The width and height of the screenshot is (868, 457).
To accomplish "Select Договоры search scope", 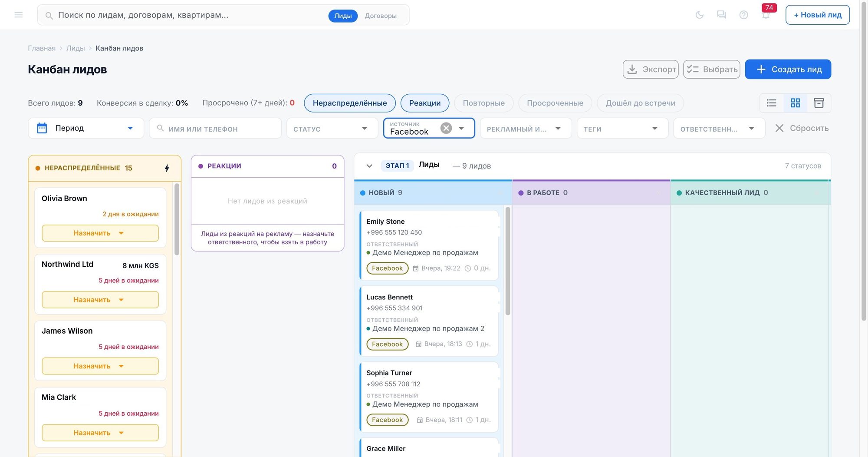I will point(381,16).
